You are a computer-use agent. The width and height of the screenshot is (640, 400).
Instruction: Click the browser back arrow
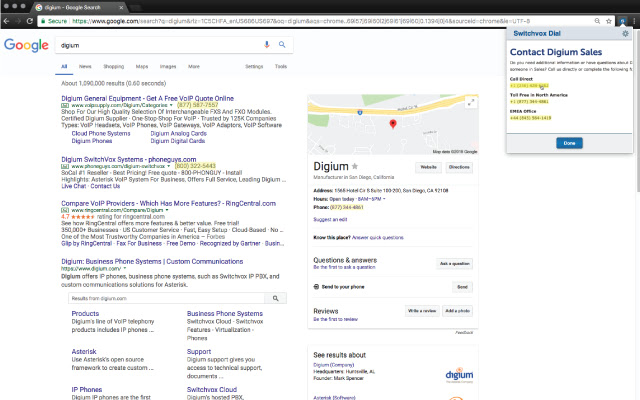(6, 21)
